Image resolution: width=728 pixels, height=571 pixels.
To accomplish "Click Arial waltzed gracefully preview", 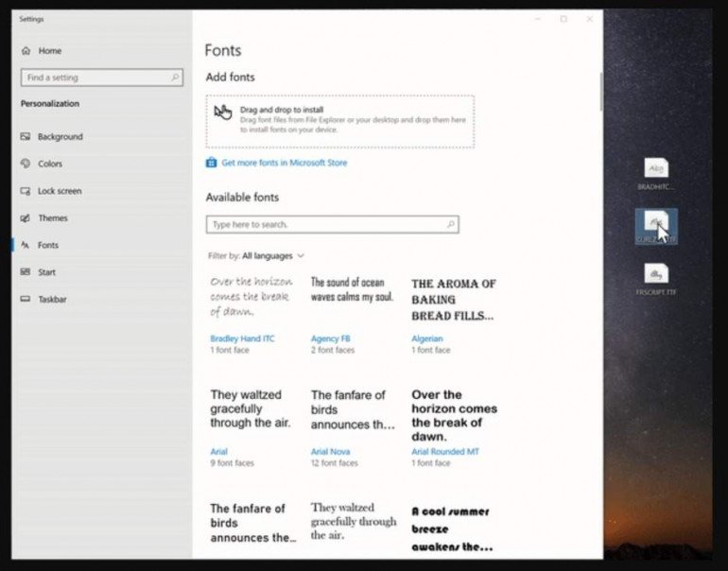I will point(251,408).
